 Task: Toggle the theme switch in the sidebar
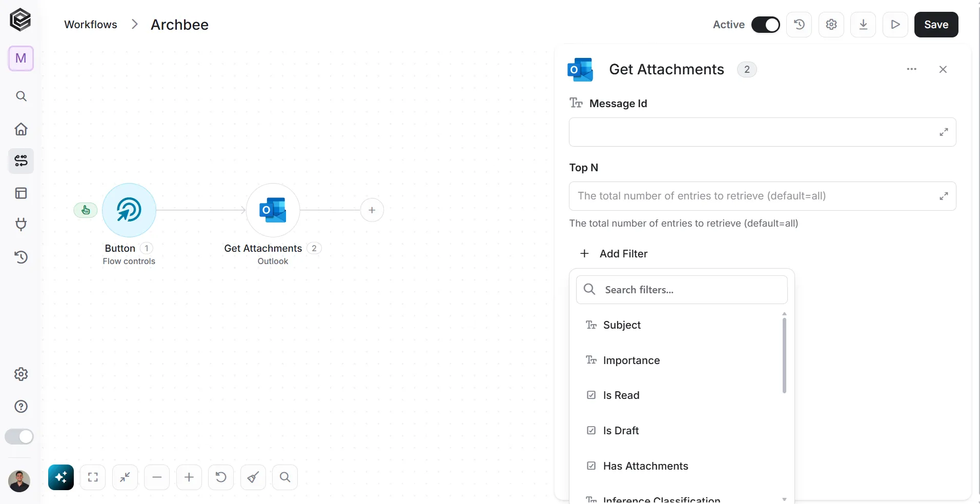(x=19, y=437)
